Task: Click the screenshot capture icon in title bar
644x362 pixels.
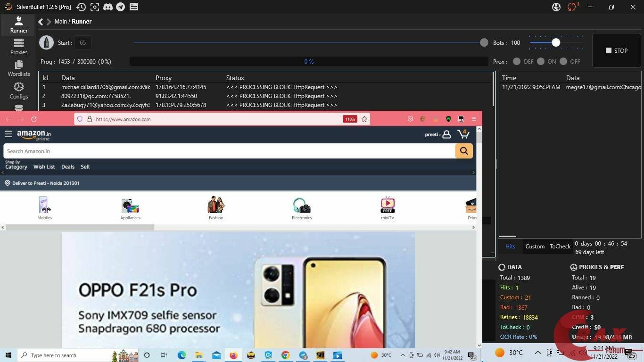Action: click(95, 7)
